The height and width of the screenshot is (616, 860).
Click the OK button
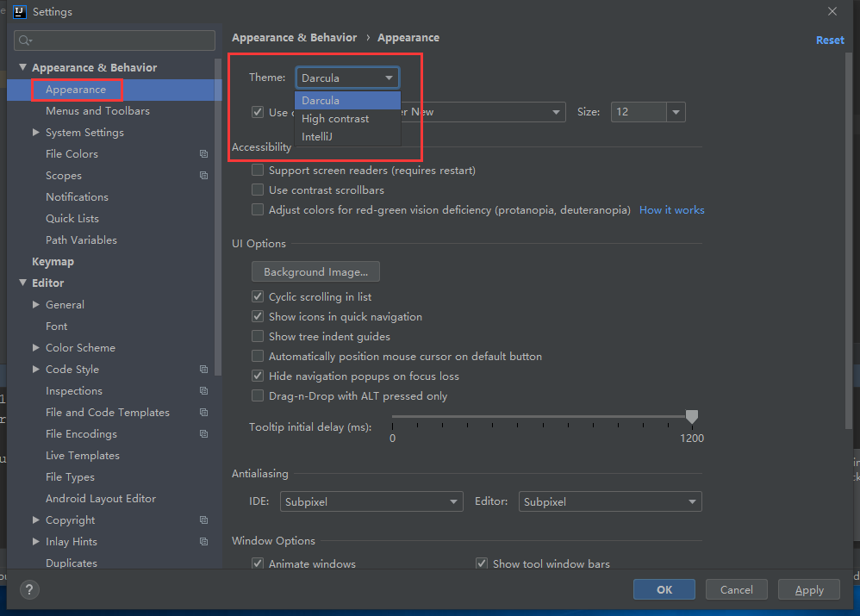pos(664,589)
